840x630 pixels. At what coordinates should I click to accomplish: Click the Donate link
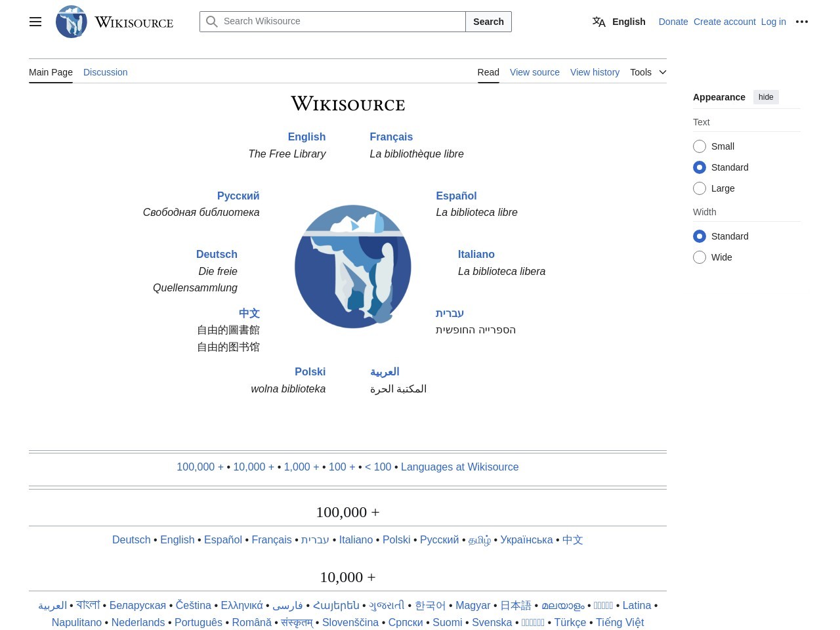(x=673, y=22)
